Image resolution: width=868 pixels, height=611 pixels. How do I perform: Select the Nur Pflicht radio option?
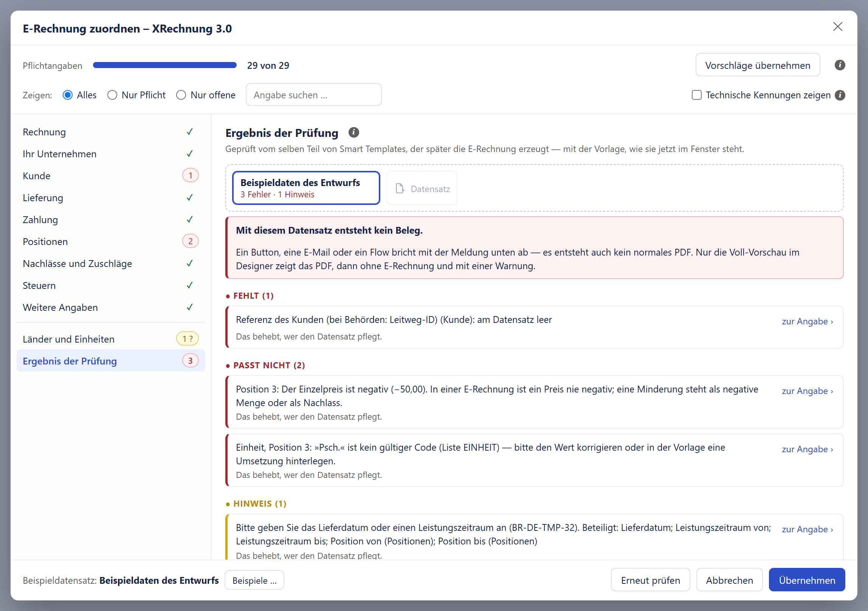click(x=112, y=95)
